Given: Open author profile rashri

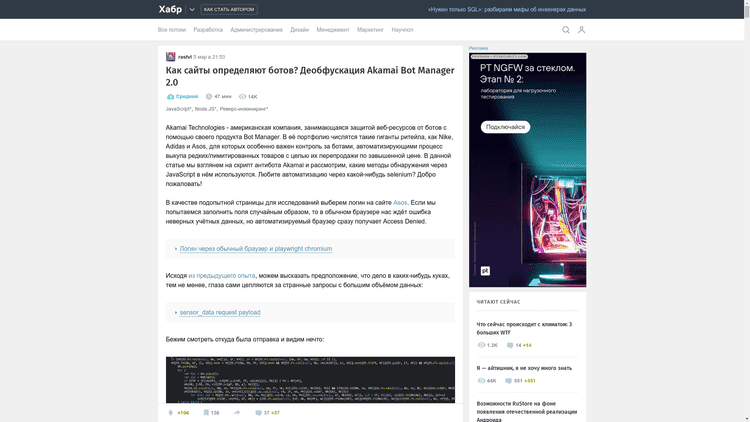Looking at the screenshot, I should (185, 57).
